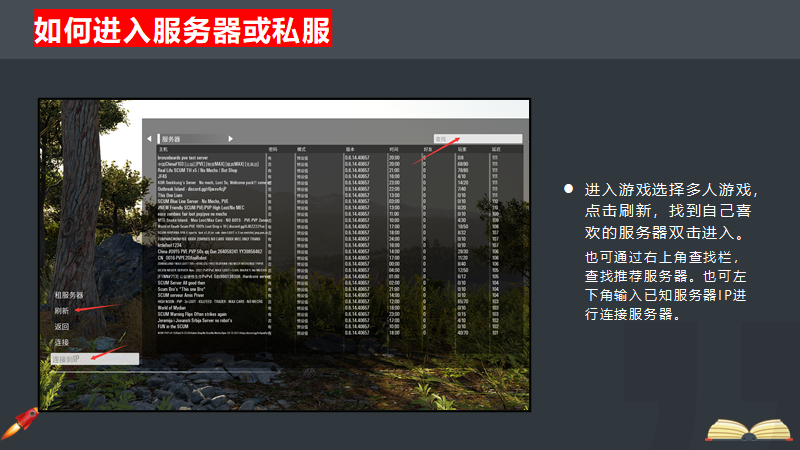Sort by the 时间 column header

[394, 149]
